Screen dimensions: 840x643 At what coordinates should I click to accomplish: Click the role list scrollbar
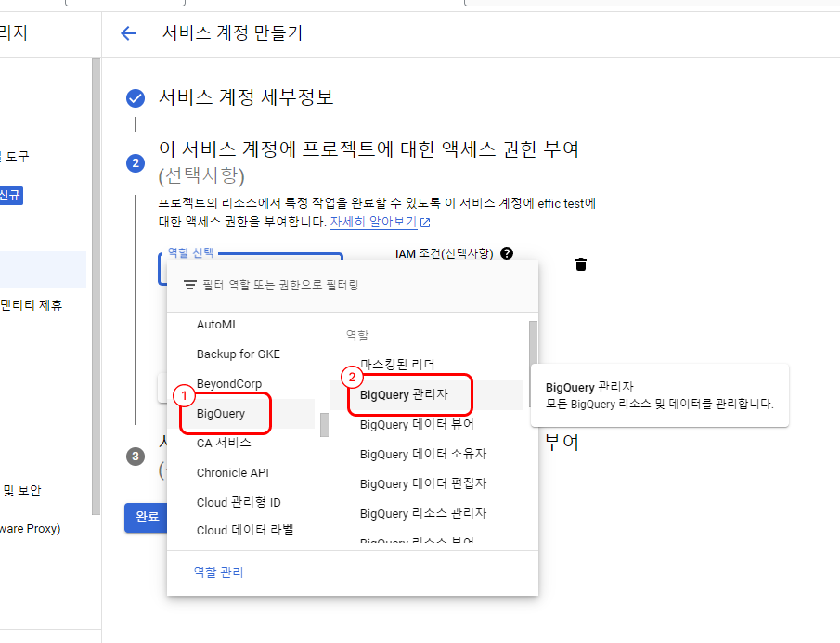click(x=533, y=344)
